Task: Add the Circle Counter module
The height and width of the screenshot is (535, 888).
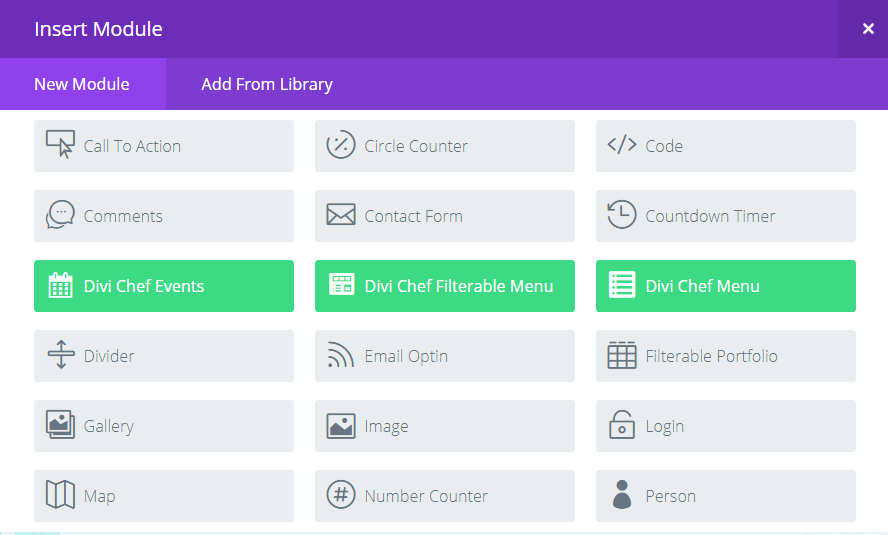Action: [x=445, y=145]
